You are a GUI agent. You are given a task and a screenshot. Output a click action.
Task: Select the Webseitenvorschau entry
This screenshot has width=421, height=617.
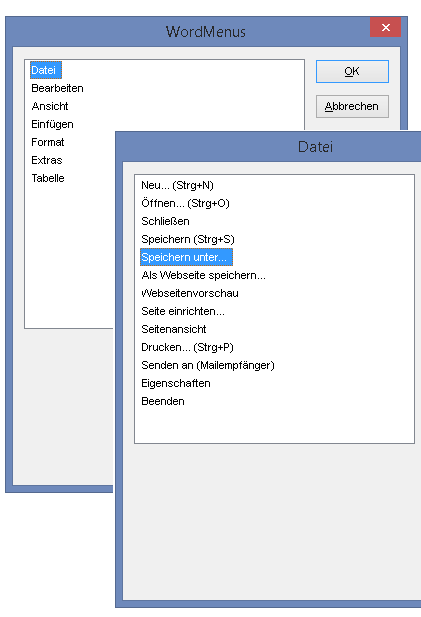(x=190, y=293)
